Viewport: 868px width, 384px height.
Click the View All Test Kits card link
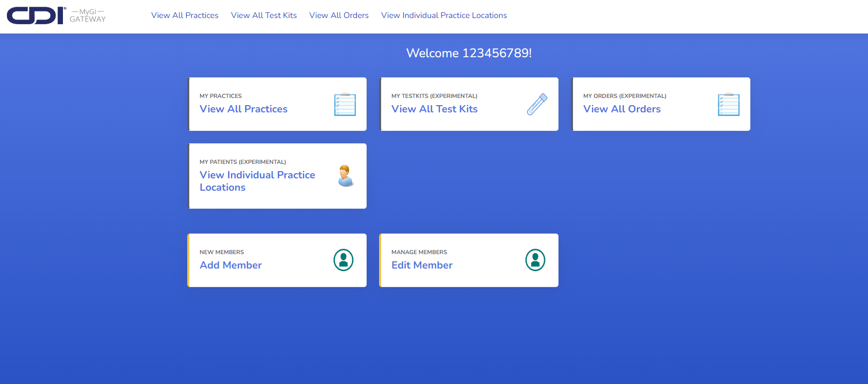coord(434,109)
